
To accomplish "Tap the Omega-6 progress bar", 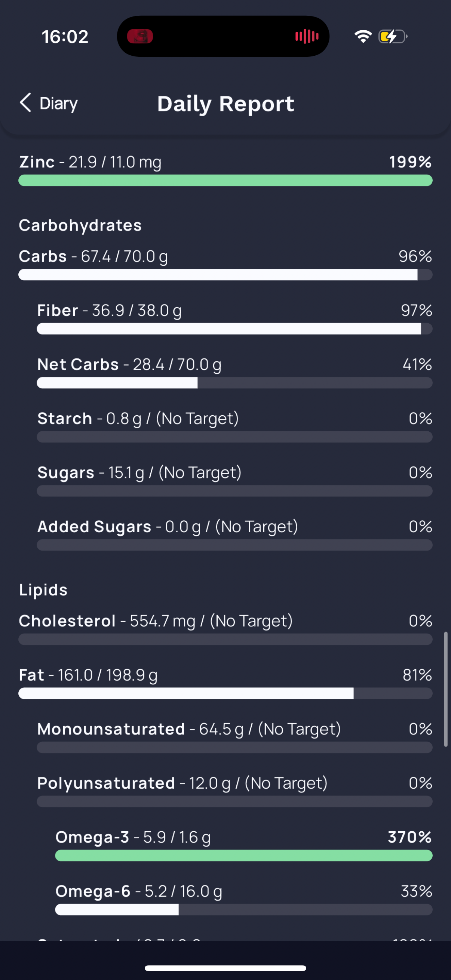I will (x=243, y=909).
